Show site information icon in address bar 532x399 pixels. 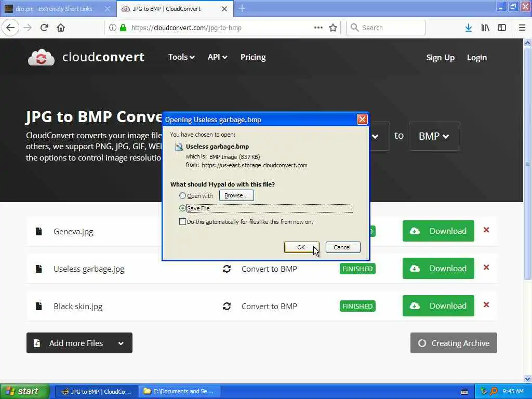(113, 28)
